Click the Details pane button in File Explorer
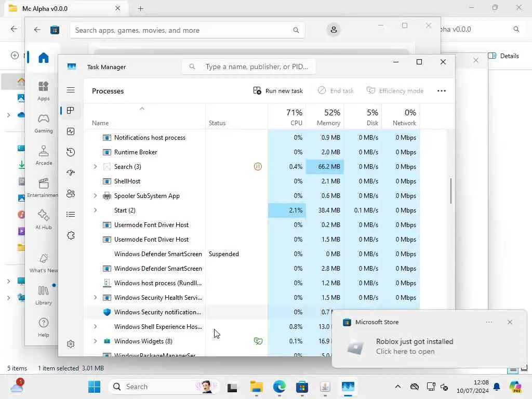Screen dimensions: 532x399 click(x=503, y=56)
